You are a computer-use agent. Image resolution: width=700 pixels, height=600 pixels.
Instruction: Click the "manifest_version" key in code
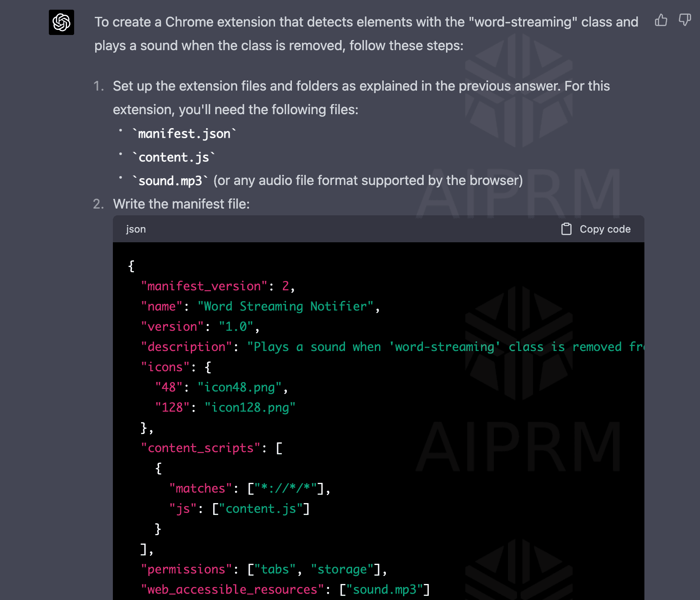[204, 286]
